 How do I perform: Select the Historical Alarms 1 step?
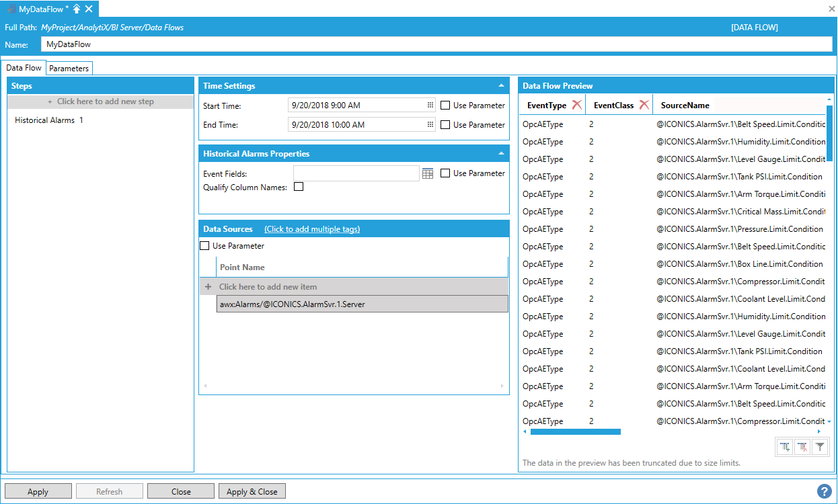[x=49, y=120]
